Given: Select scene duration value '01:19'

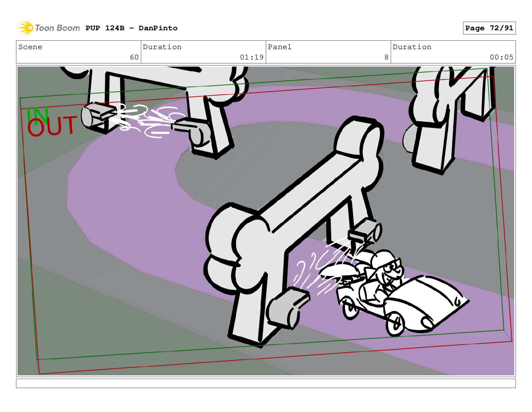Looking at the screenshot, I should click(252, 58).
